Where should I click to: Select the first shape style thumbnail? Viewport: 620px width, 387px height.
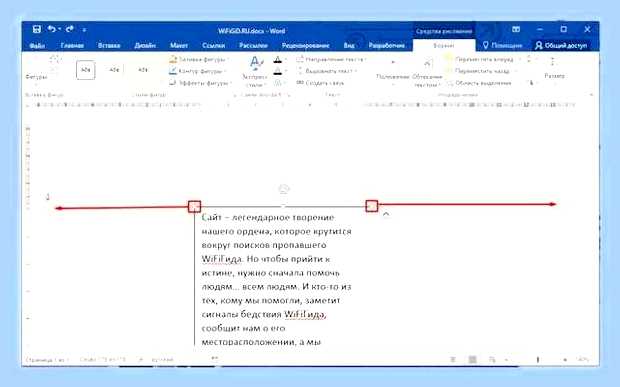coord(85,70)
